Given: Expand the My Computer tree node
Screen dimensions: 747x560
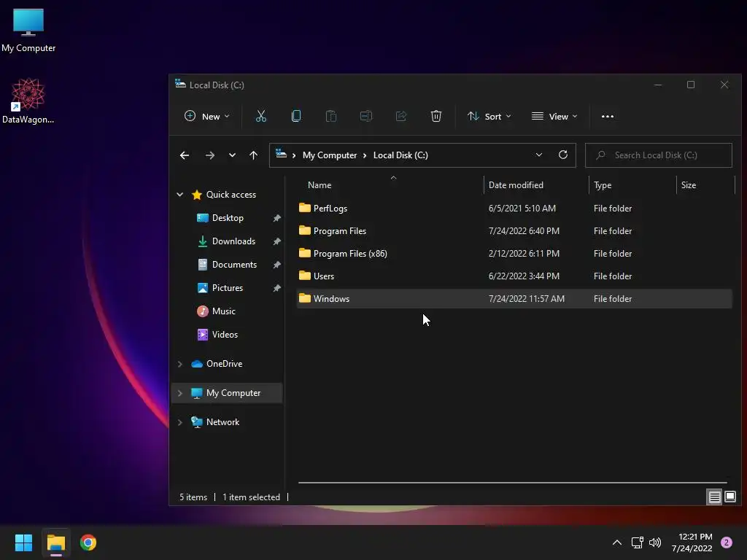Looking at the screenshot, I should (x=179, y=393).
